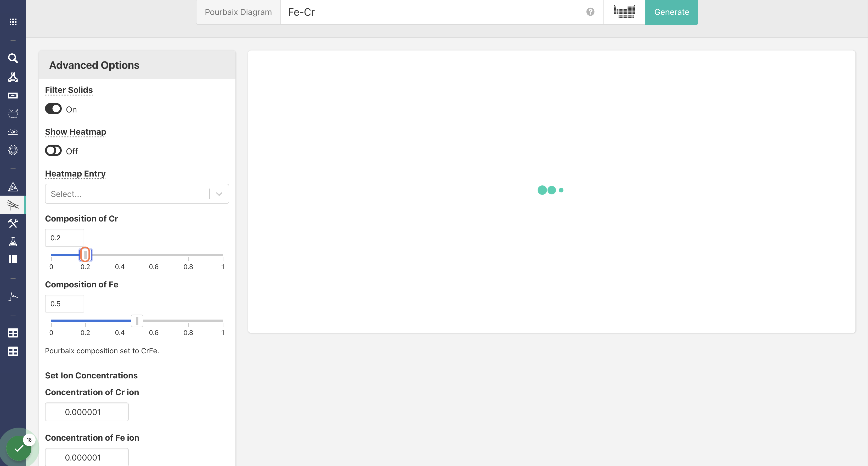Open the Phase Diagram triangle icon
The width and height of the screenshot is (868, 466).
tap(13, 187)
